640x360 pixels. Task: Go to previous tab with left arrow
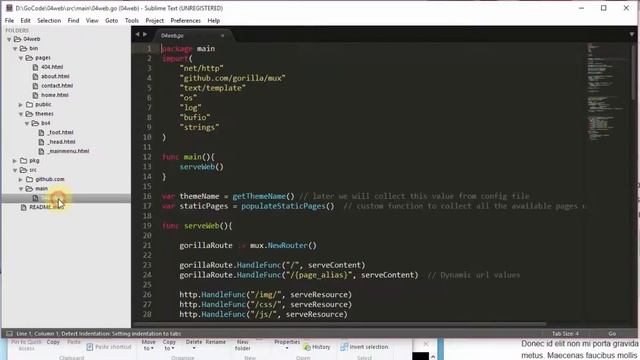[x=137, y=35]
